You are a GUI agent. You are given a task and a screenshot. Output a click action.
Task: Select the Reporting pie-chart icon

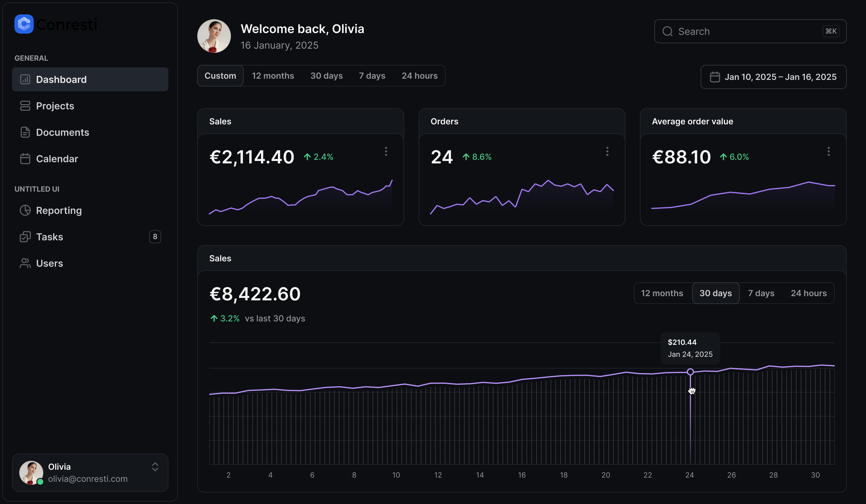tap(25, 210)
